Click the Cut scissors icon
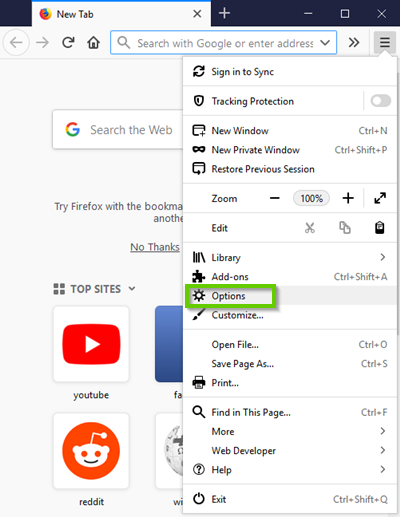400x517 pixels. point(310,228)
